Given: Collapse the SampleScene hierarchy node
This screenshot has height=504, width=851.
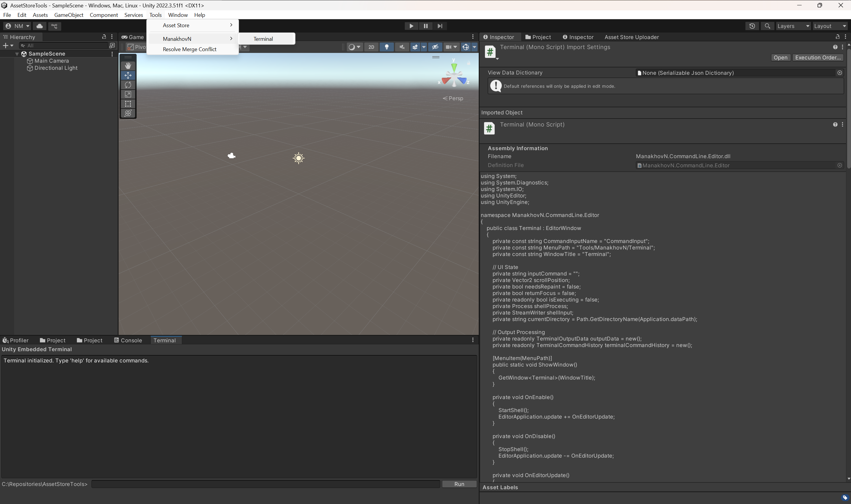Looking at the screenshot, I should [x=17, y=54].
